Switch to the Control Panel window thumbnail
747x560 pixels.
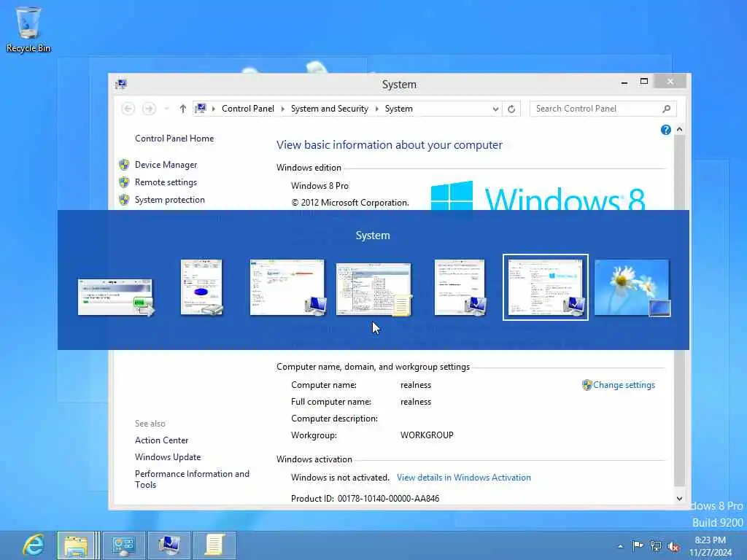[x=288, y=287]
